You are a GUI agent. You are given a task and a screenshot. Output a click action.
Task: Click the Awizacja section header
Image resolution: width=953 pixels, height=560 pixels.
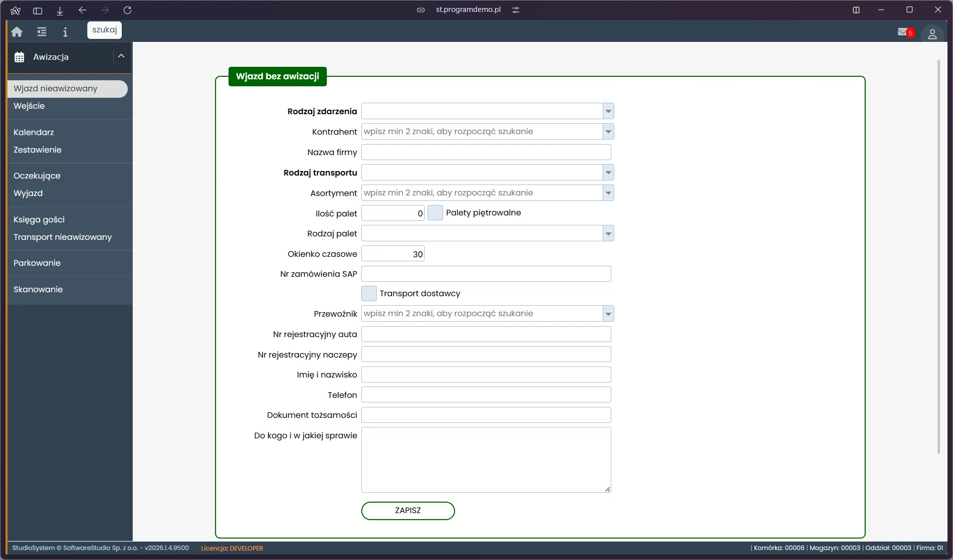(69, 57)
